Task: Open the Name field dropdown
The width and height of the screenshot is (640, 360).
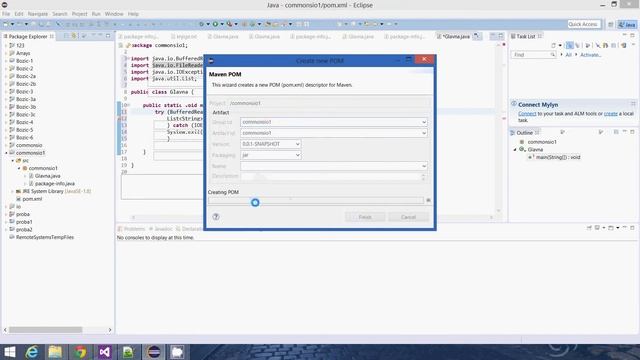Action: tap(424, 166)
